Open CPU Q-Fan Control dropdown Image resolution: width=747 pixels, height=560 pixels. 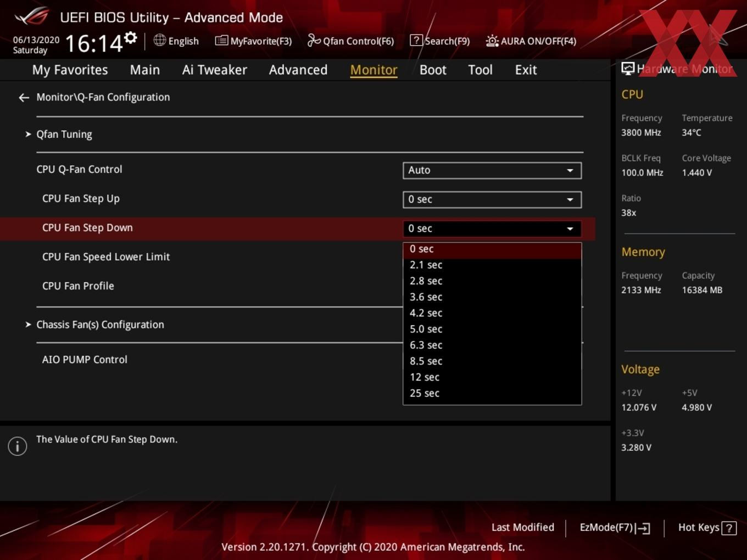tap(492, 170)
